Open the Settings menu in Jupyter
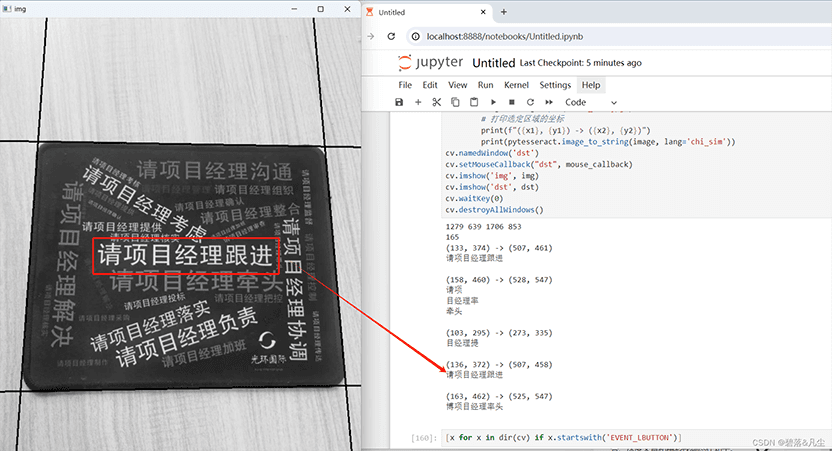The width and height of the screenshot is (832, 451). (555, 85)
